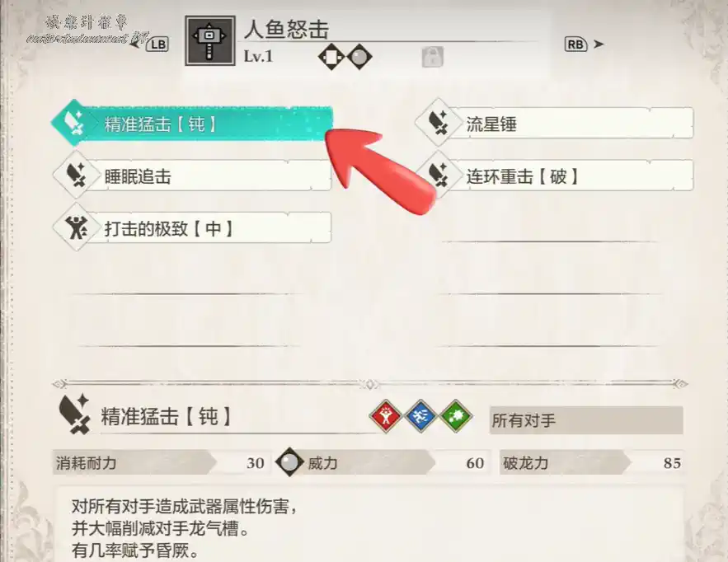Click the RB next-weapon button
Viewport: 728px width, 562px height.
coord(575,44)
